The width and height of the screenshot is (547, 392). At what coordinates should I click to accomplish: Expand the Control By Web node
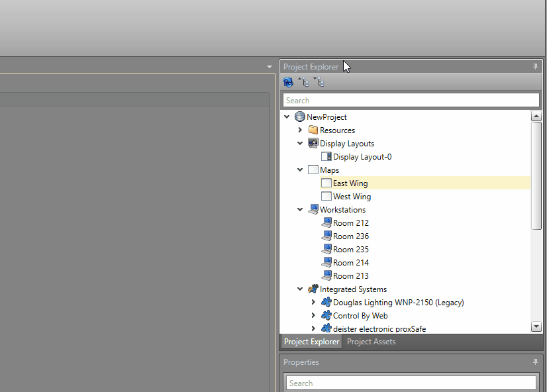pos(313,316)
